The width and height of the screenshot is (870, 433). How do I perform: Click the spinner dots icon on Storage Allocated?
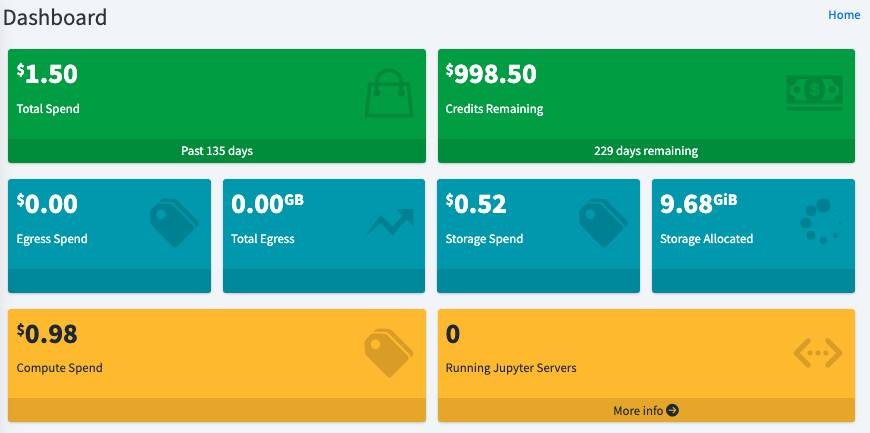[821, 221]
